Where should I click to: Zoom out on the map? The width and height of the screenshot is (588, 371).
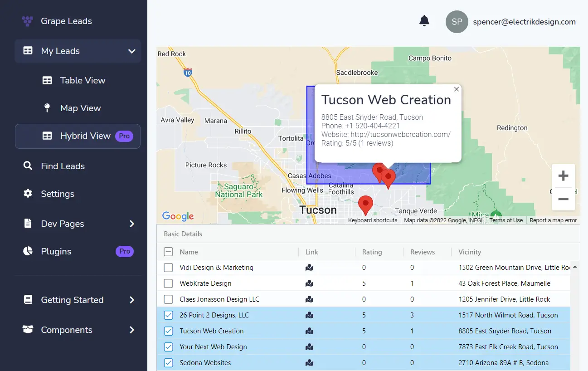coord(564,199)
